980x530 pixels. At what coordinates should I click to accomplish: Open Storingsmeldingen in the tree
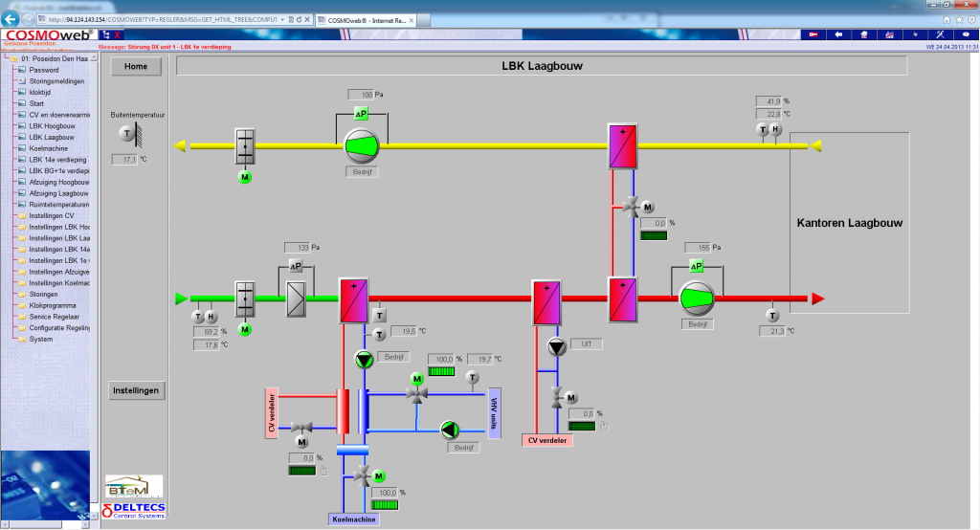56,81
